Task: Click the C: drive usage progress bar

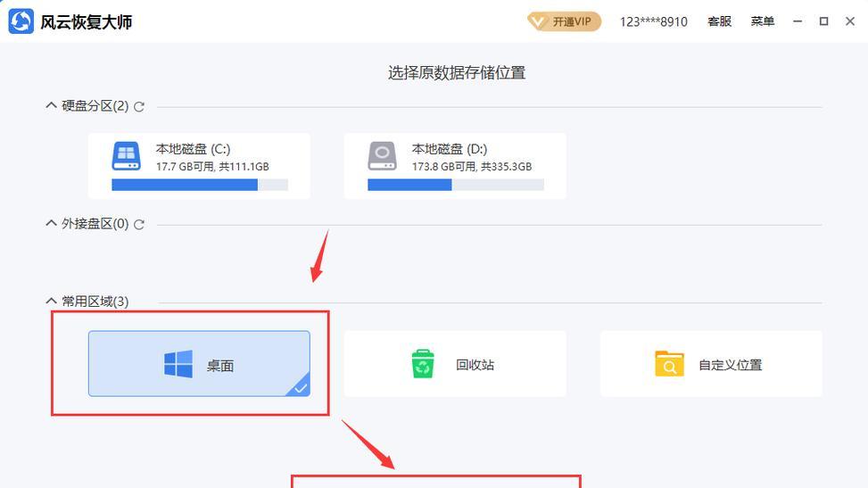Action: pos(200,185)
